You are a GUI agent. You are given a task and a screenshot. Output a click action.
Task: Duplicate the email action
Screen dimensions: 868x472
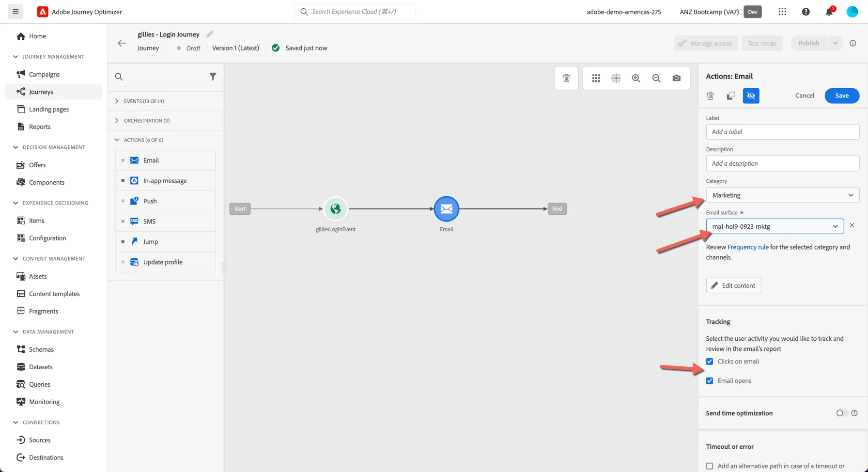(x=730, y=95)
